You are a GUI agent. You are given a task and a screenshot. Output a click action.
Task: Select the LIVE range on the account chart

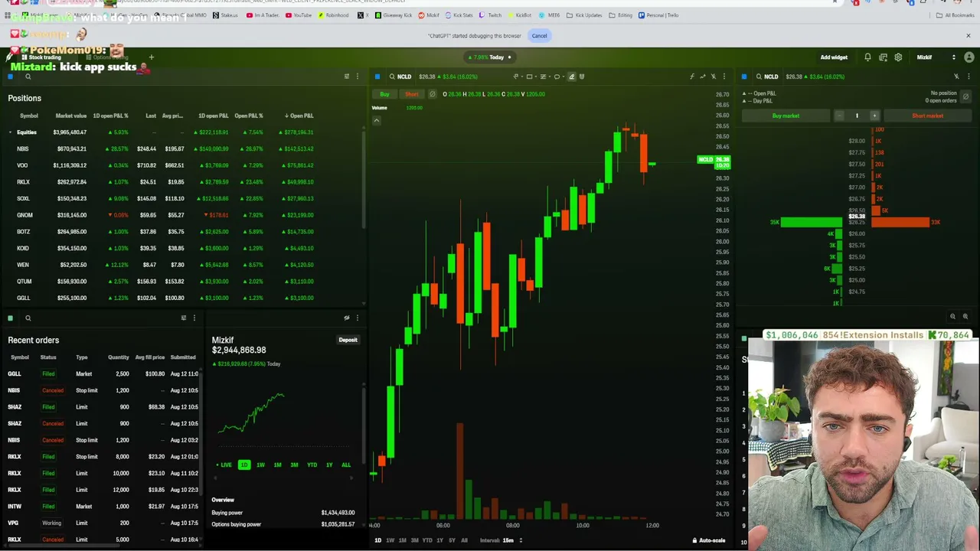(x=224, y=465)
